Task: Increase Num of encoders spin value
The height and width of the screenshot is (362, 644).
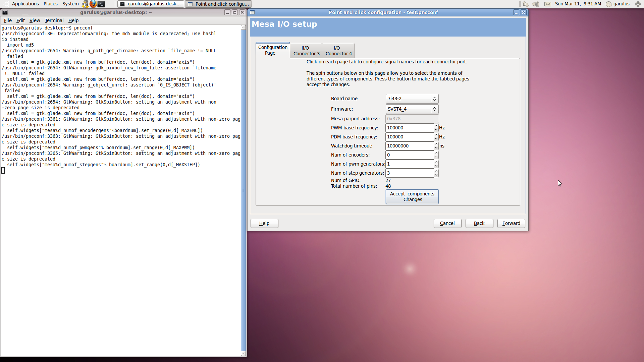Action: coord(436,153)
